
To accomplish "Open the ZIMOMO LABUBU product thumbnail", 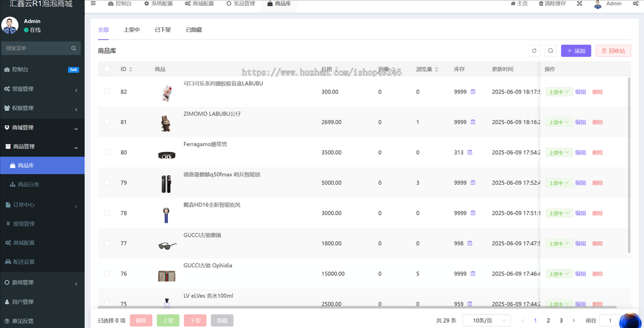I will tap(166, 122).
